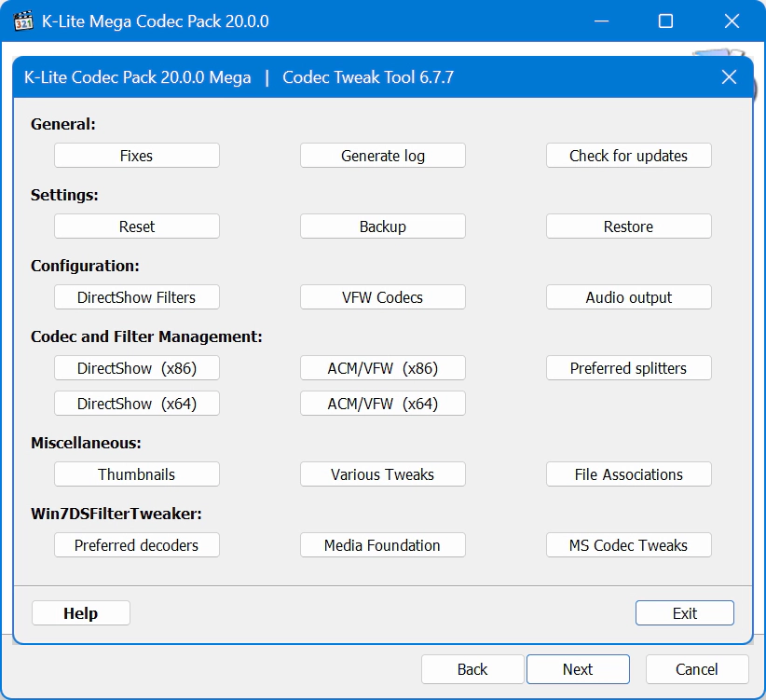Exit the Codec Tweak Tool
Screen dimensions: 766x700
click(x=684, y=613)
